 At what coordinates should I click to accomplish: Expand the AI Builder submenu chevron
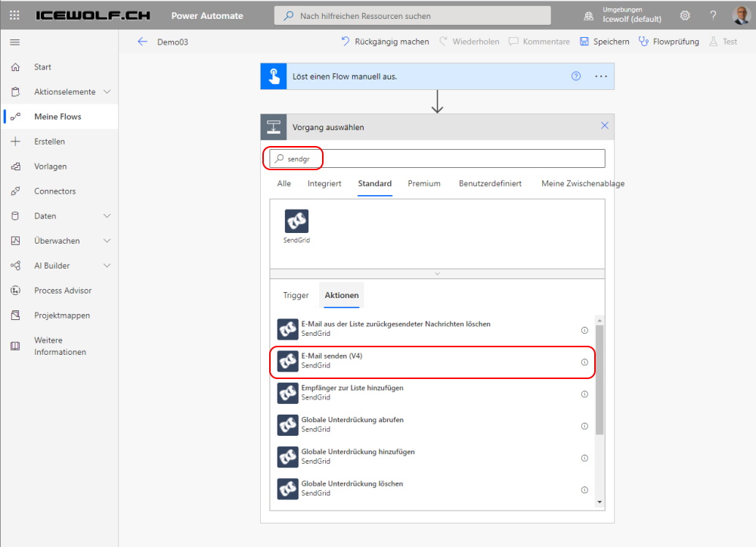coord(107,266)
